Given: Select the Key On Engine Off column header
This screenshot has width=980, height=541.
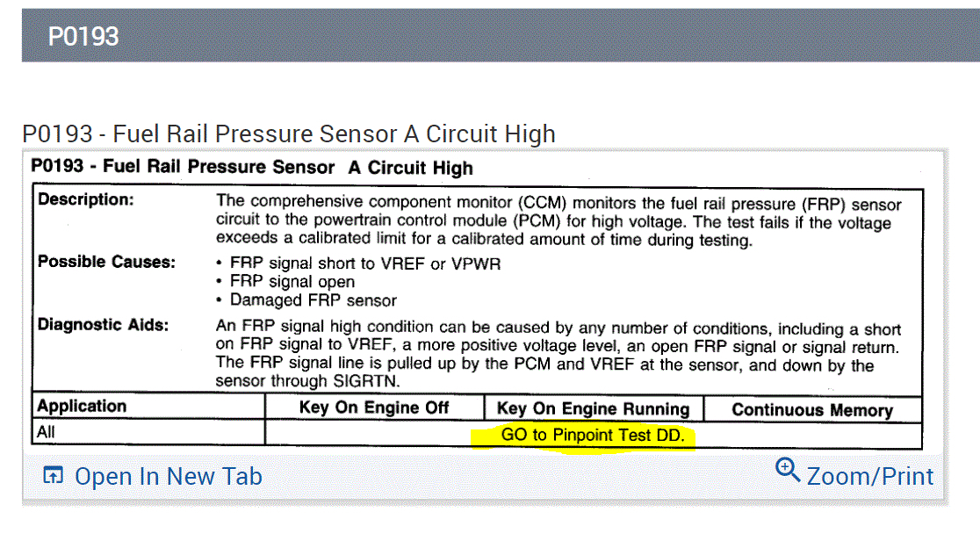Looking at the screenshot, I should click(x=374, y=408).
